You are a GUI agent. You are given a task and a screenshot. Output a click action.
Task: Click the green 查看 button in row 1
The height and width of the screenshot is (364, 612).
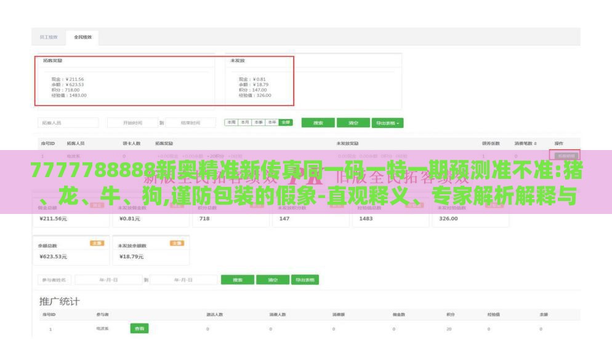pyautogui.click(x=139, y=328)
